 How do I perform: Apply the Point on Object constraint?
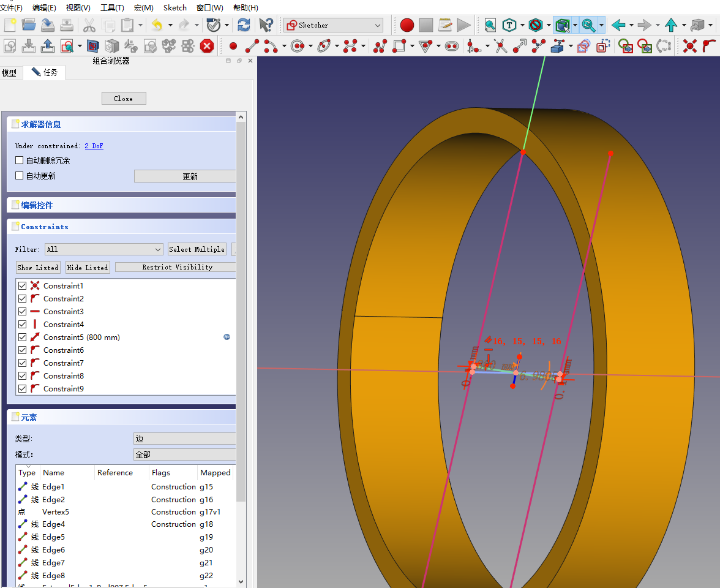[x=708, y=46]
